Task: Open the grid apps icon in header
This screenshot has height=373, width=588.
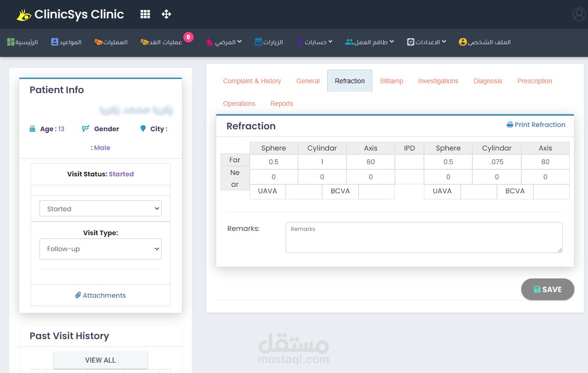Action: 145,14
